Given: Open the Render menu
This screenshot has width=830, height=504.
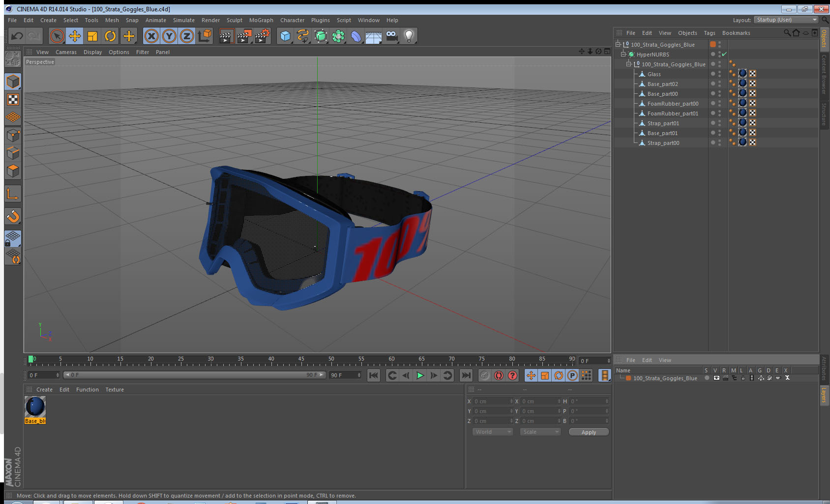Looking at the screenshot, I should [x=210, y=20].
